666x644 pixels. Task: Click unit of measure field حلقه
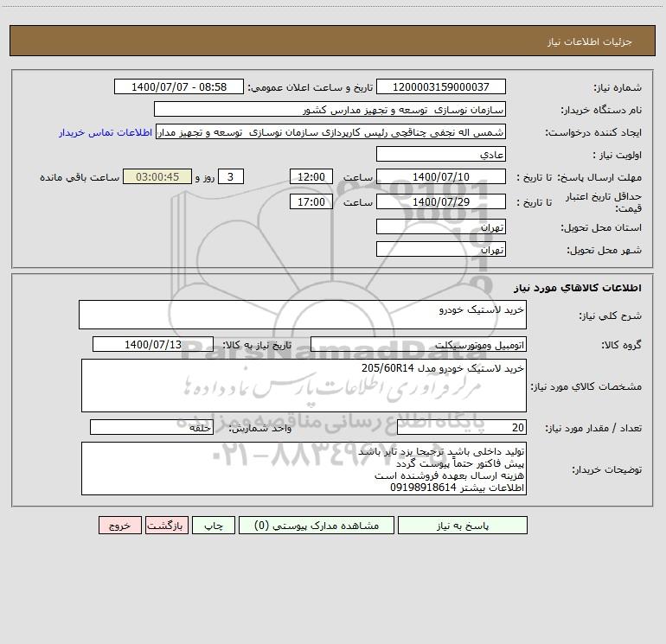pyautogui.click(x=151, y=427)
